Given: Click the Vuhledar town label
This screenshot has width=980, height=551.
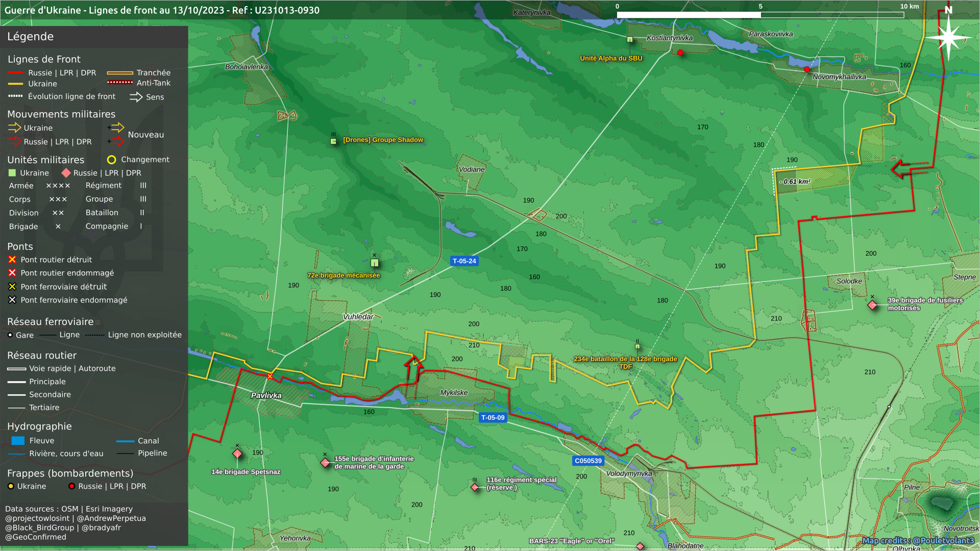Looking at the screenshot, I should point(358,317).
